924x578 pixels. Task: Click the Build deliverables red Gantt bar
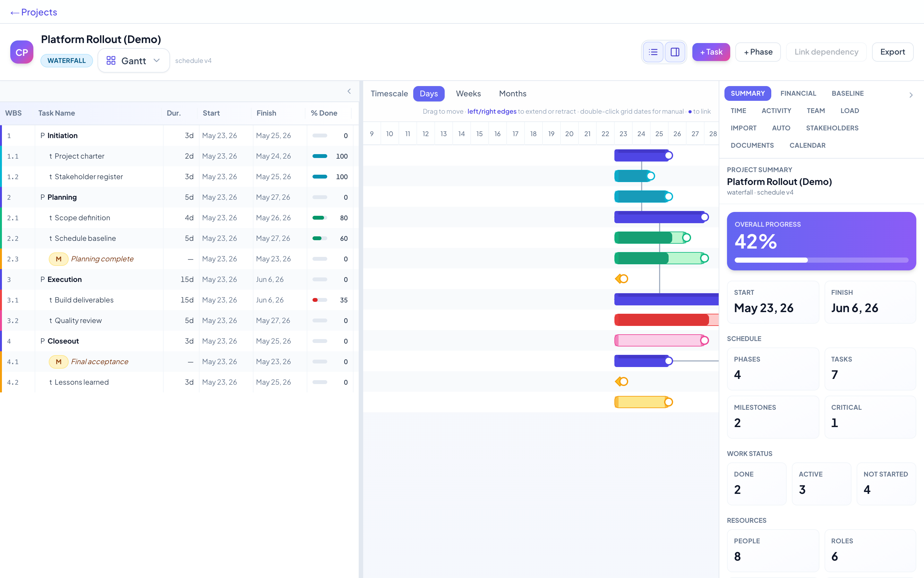coord(666,320)
